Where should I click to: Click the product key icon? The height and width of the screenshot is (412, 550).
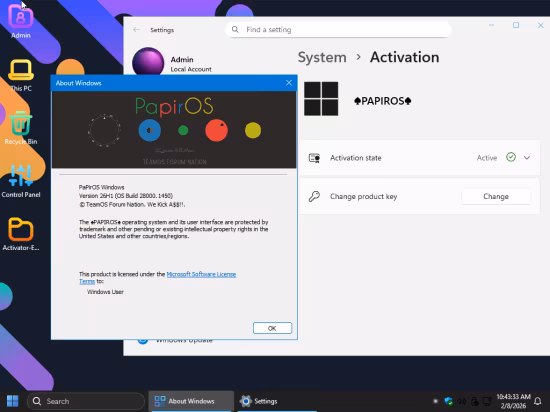pos(314,196)
